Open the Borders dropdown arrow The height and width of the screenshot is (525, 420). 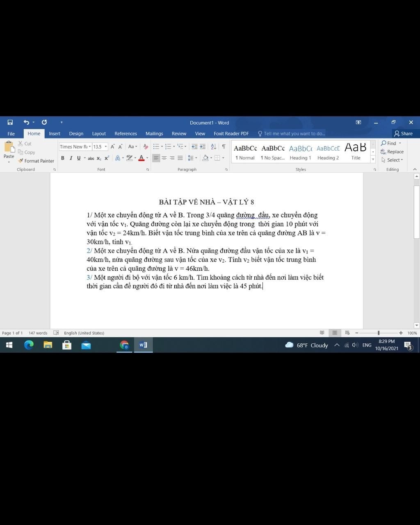(x=223, y=158)
